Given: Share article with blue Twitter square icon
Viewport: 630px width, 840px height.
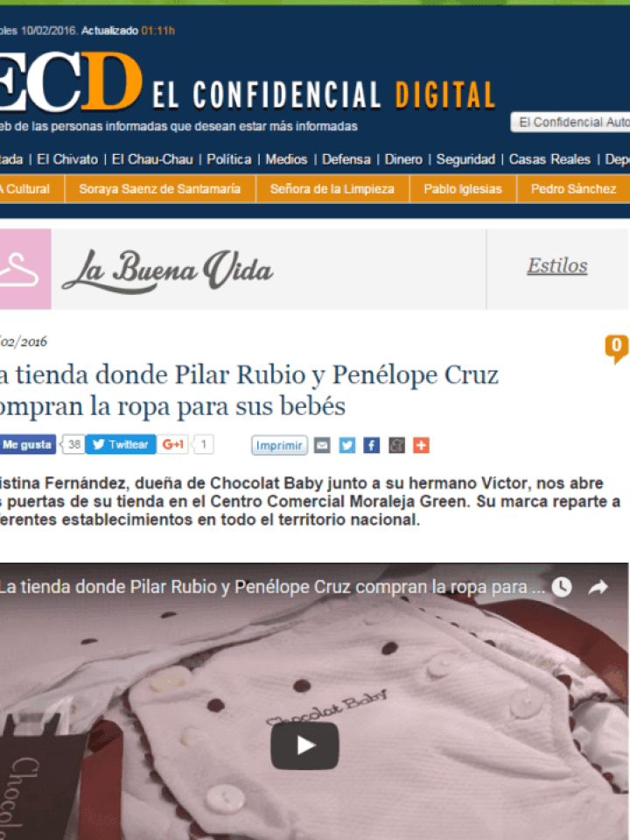Looking at the screenshot, I should [347, 445].
